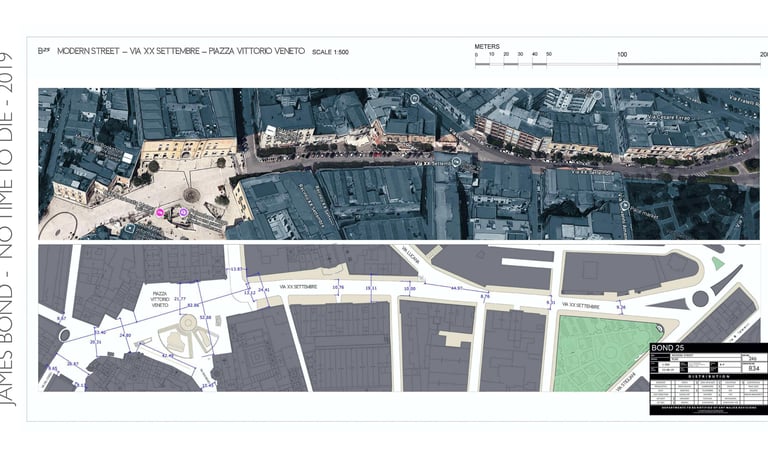Click the circular marker at aerial photo top-center
The width and height of the screenshot is (768, 457).
414,99
